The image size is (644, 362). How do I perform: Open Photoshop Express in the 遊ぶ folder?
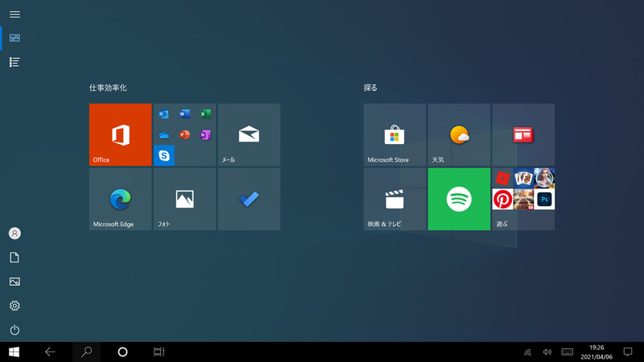tap(545, 199)
